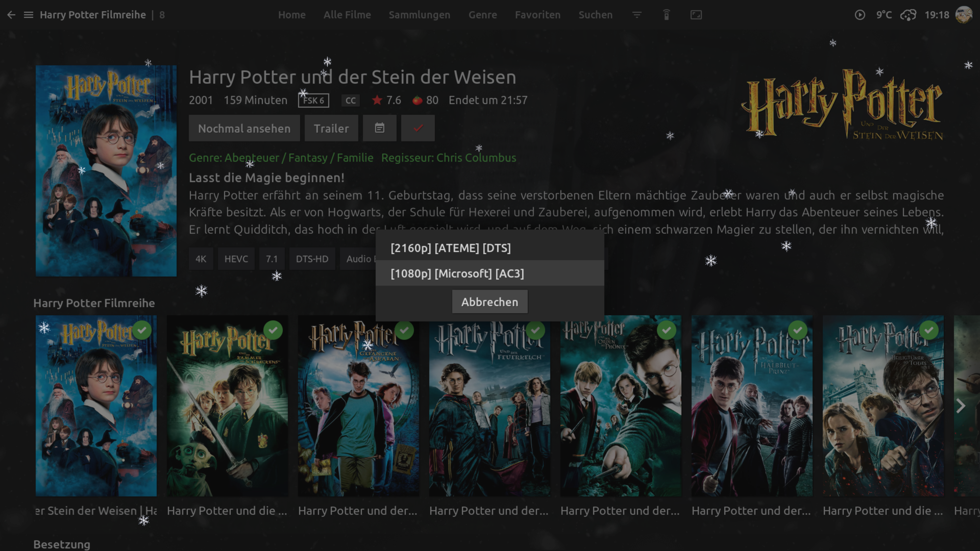The height and width of the screenshot is (551, 980).
Task: Go to Home tab
Action: coord(292,15)
